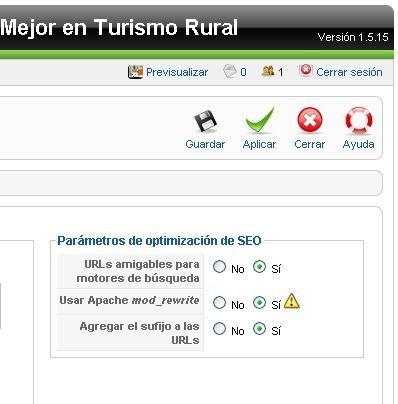
Task: Click the Guardar floppy disk icon
Action: point(205,121)
